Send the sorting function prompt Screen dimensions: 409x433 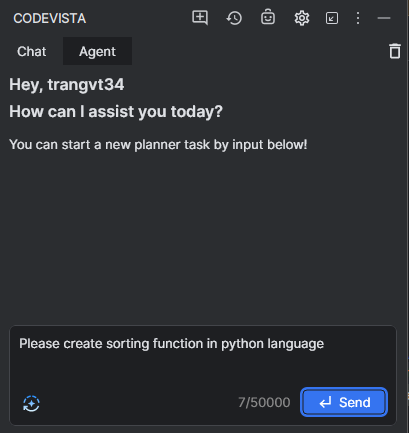coord(344,402)
